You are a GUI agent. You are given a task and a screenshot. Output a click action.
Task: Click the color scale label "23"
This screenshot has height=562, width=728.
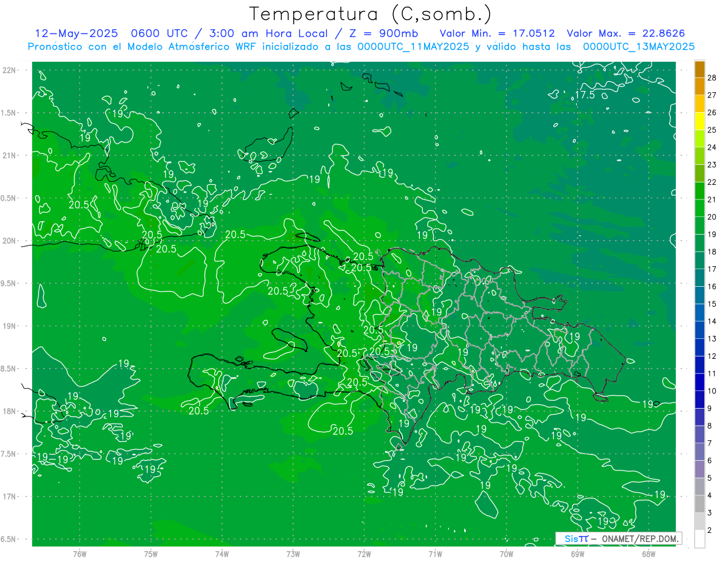click(712, 165)
